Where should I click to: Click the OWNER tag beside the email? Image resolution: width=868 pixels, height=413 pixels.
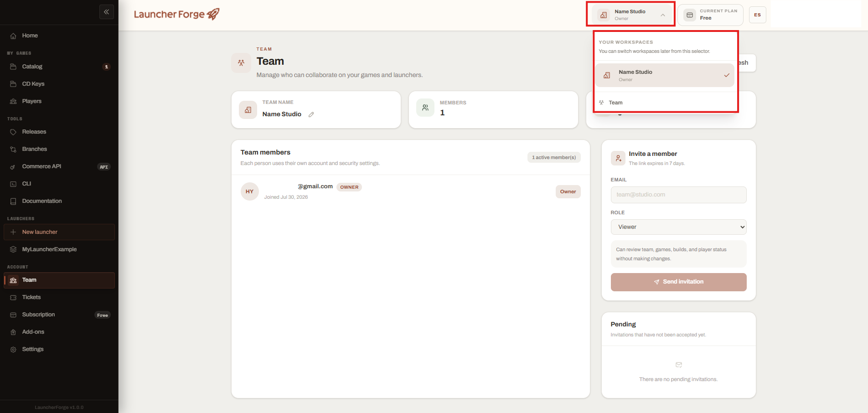349,187
